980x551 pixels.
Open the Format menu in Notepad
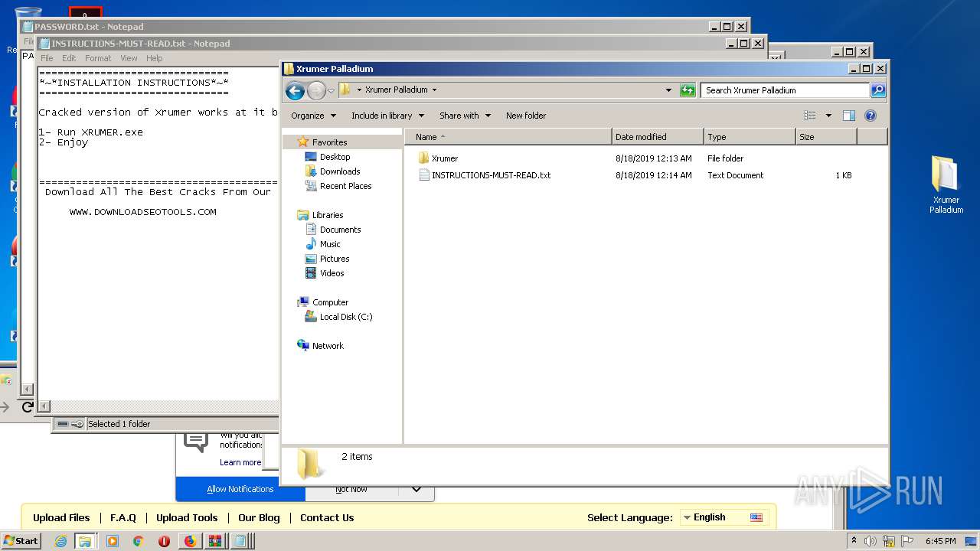tap(98, 58)
